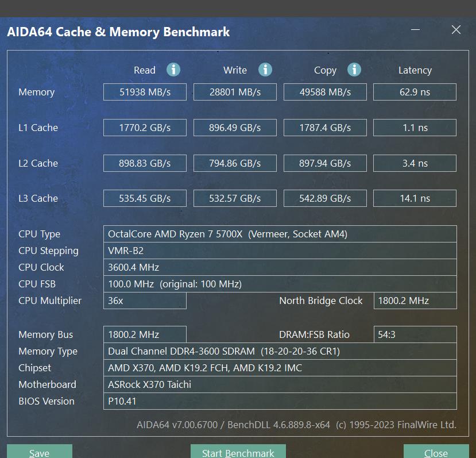Close the window with the X icon
Viewport: 476px width, 458px height.
456,30
